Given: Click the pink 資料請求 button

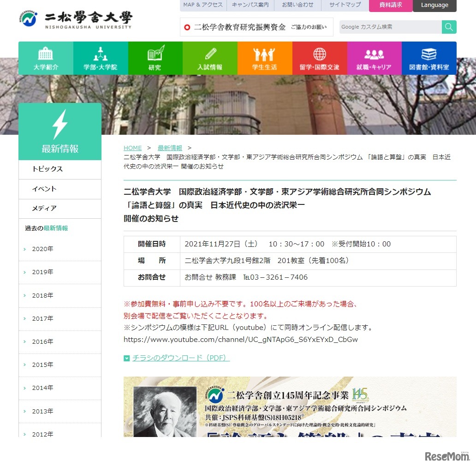Looking at the screenshot, I should tap(391, 5).
